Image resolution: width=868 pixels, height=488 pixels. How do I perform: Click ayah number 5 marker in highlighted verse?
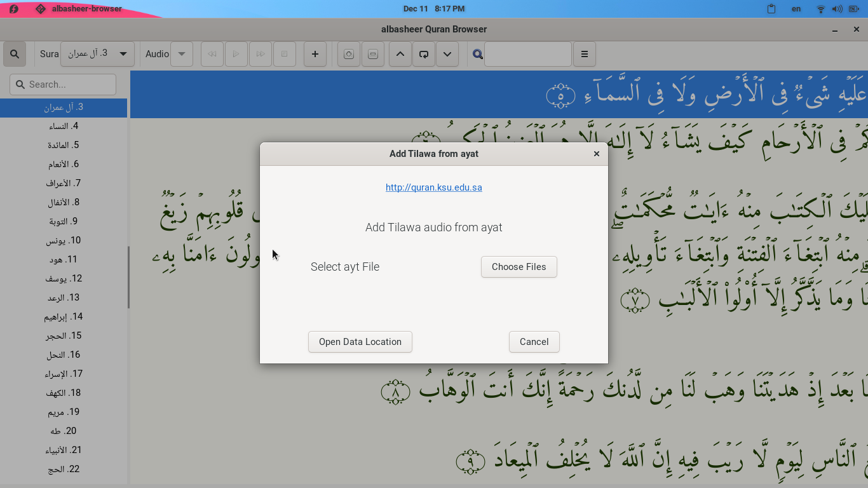coord(560,95)
